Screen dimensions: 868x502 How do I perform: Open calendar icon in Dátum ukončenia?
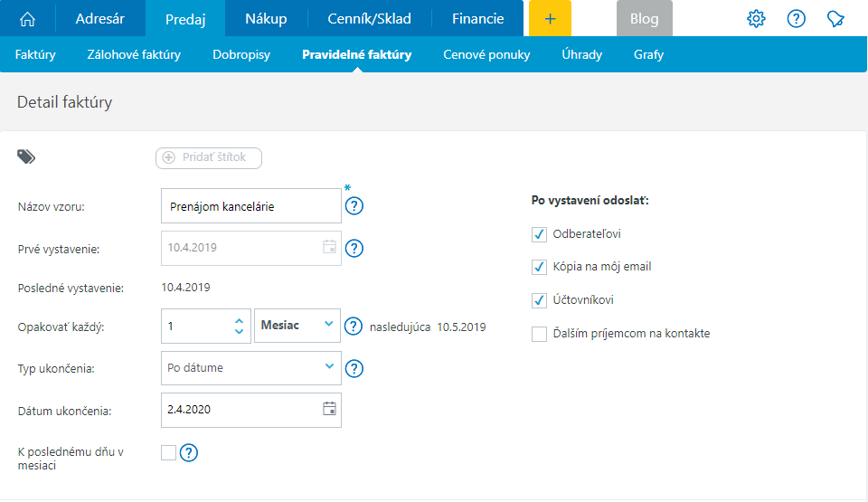pyautogui.click(x=329, y=409)
